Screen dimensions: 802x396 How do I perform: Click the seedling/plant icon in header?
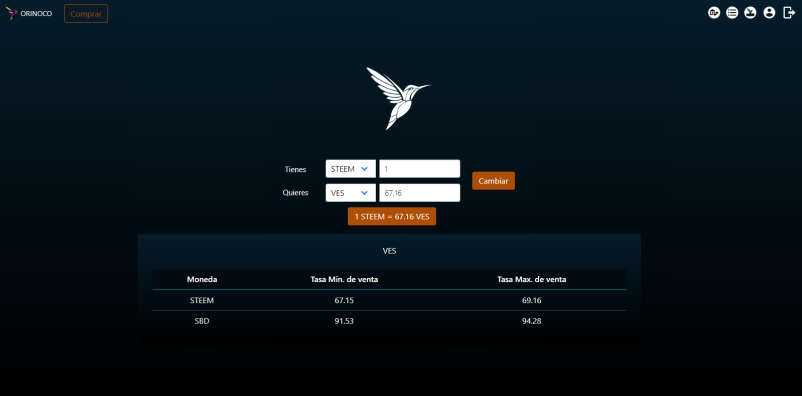click(750, 13)
